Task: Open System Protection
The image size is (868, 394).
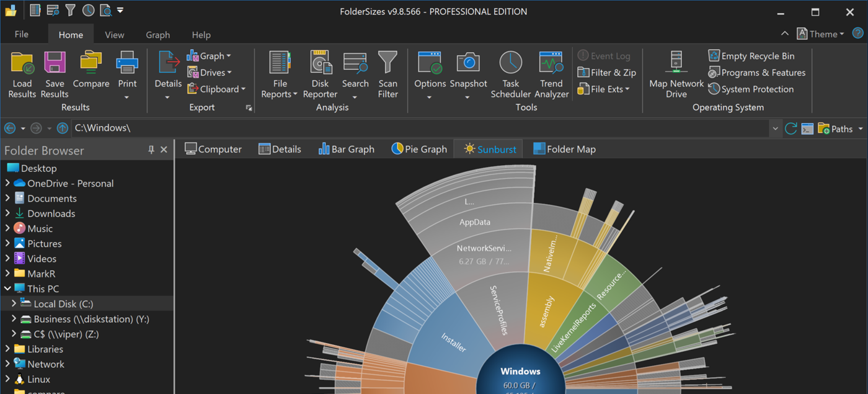Action: tap(751, 89)
